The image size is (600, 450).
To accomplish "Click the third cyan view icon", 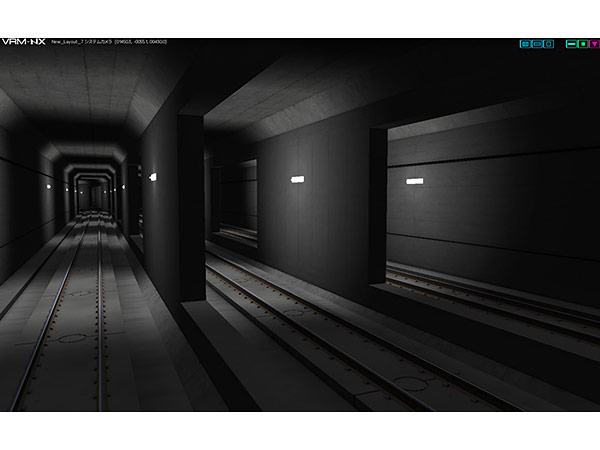I will (548, 44).
